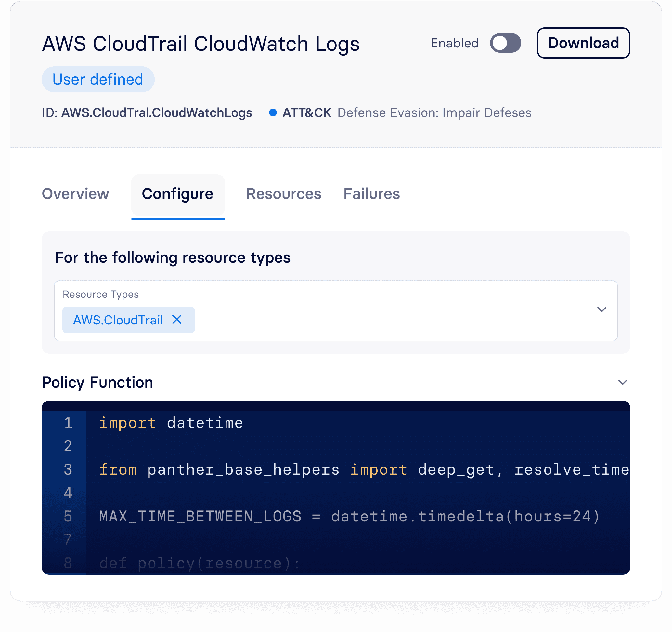672x632 pixels.
Task: Toggle the Enabled switch
Action: pyautogui.click(x=505, y=43)
